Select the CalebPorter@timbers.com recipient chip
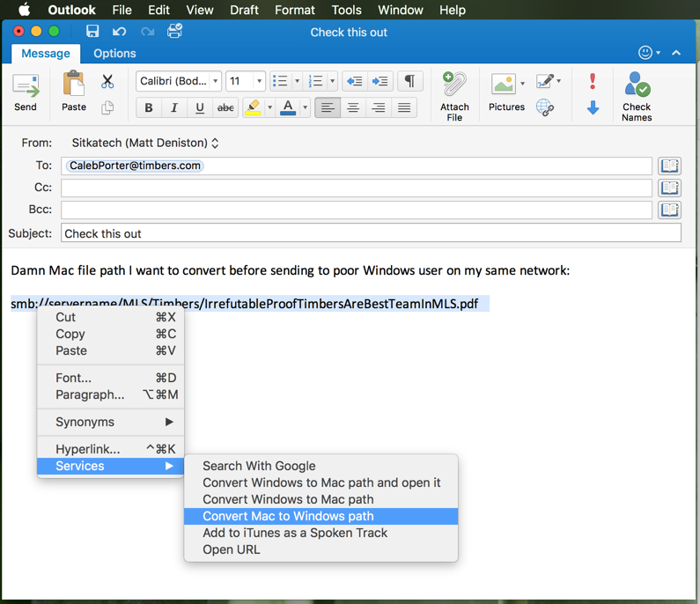The height and width of the screenshot is (604, 700). point(135,166)
